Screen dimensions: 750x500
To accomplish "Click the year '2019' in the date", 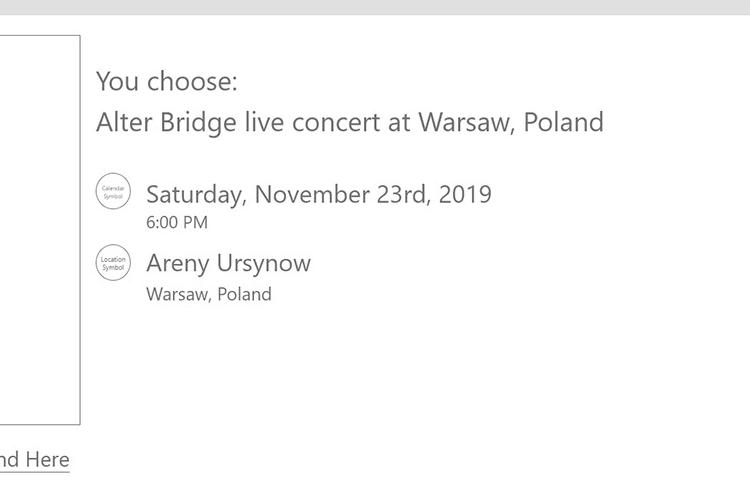I will click(x=465, y=194).
